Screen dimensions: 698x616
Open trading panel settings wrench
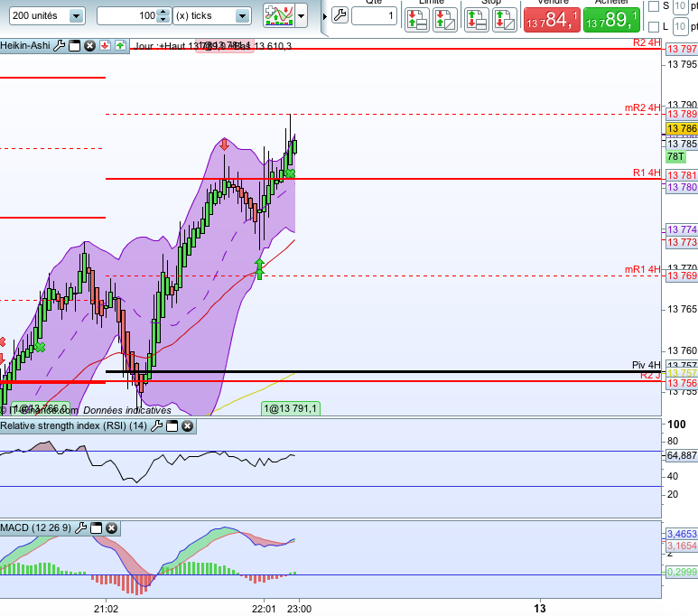click(340, 15)
